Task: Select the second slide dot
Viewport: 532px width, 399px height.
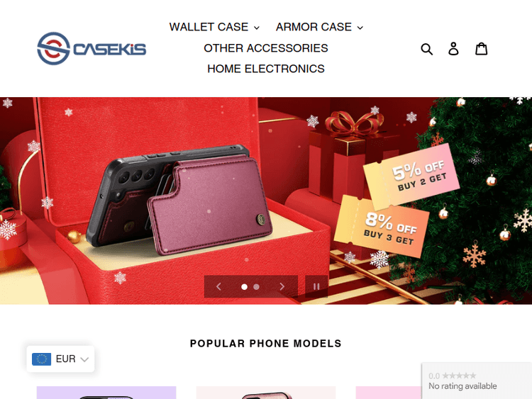Action: (257, 287)
